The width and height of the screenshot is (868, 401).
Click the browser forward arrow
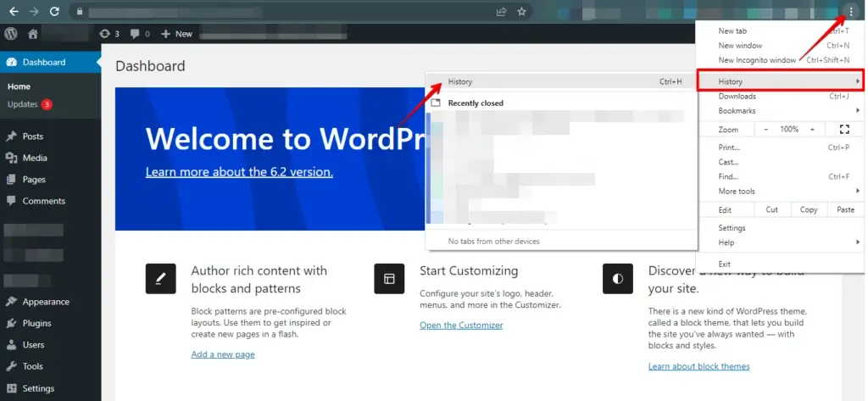[34, 11]
